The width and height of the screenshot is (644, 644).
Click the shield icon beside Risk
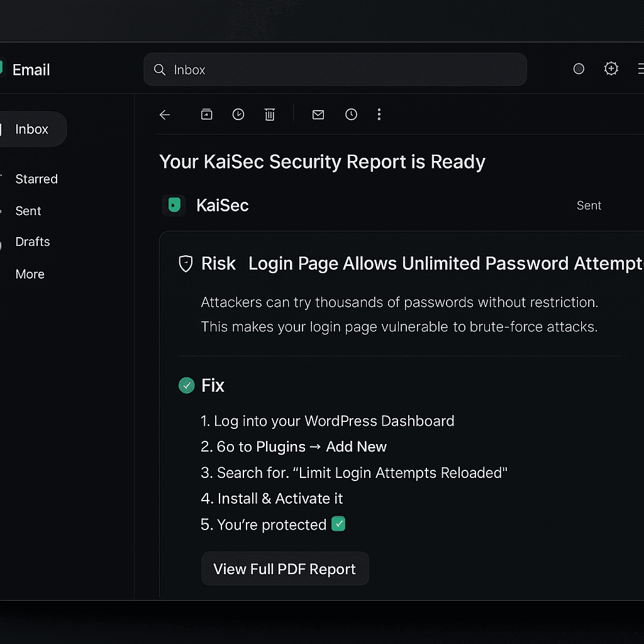pyautogui.click(x=186, y=264)
